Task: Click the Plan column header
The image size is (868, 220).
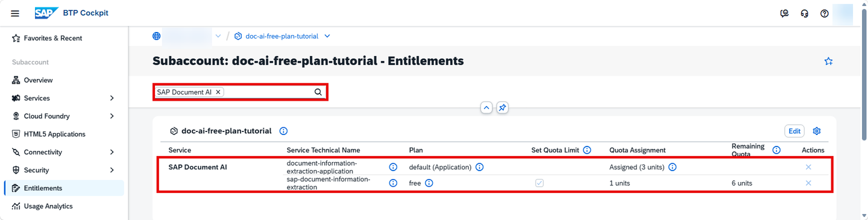Action: 415,150
